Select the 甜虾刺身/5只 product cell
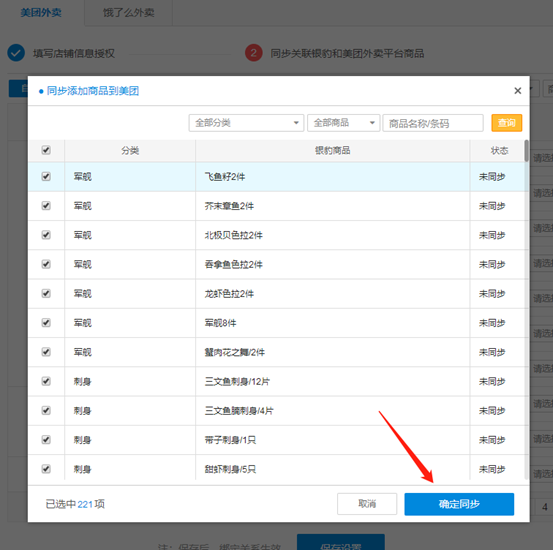The image size is (553, 550). [x=333, y=467]
